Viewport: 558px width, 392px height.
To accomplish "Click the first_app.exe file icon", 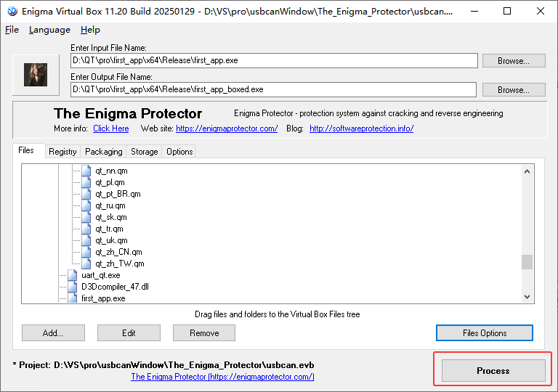I will 73,298.
